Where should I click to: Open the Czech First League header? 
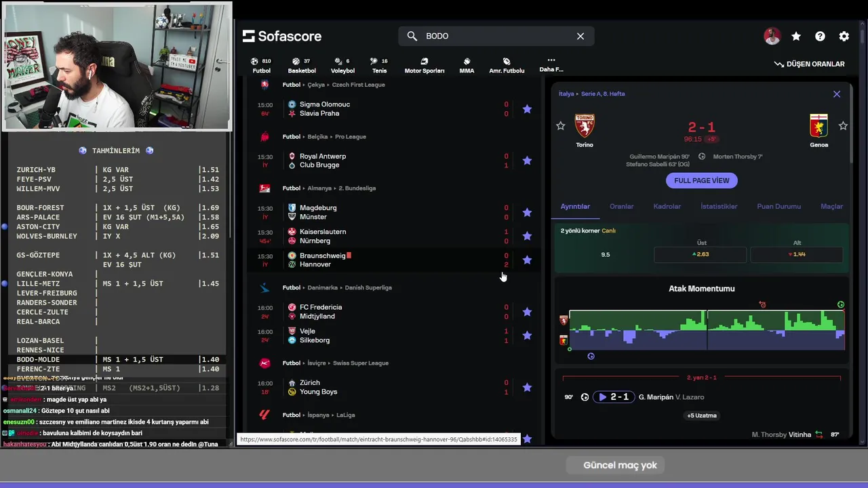point(358,85)
